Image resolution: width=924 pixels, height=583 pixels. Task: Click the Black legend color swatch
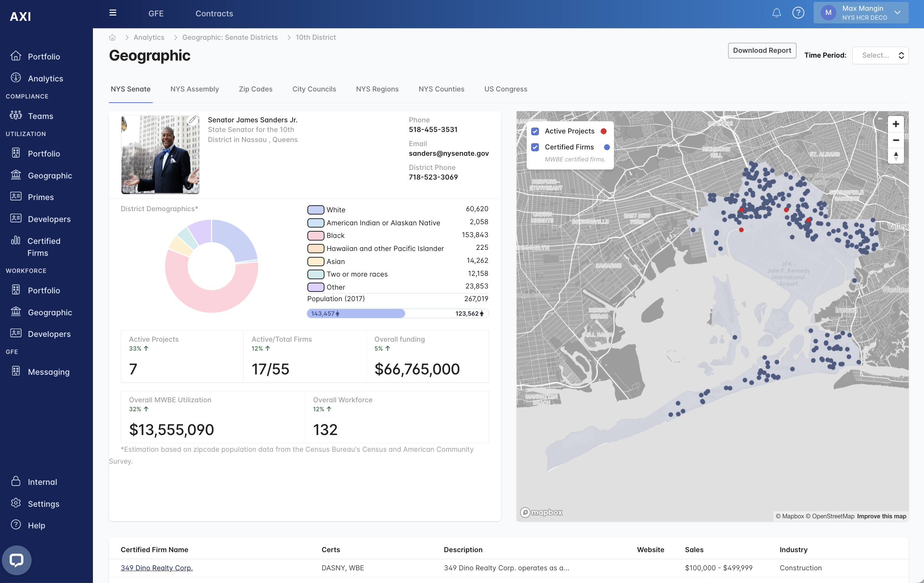point(316,236)
